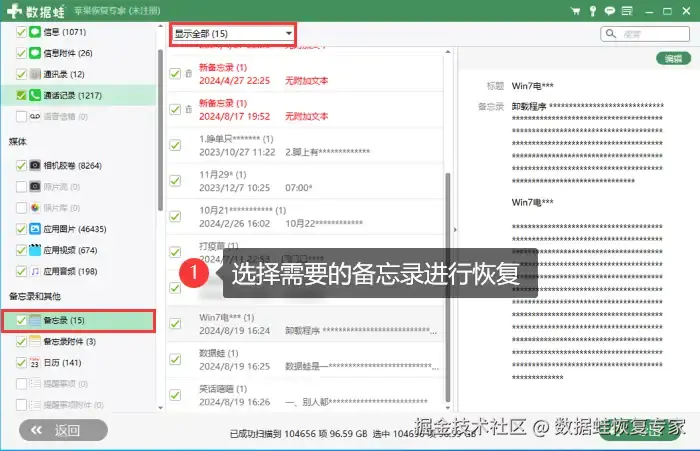
Task: Uncheck the 相机胶卷 (8264) checkbox
Action: click(x=21, y=165)
